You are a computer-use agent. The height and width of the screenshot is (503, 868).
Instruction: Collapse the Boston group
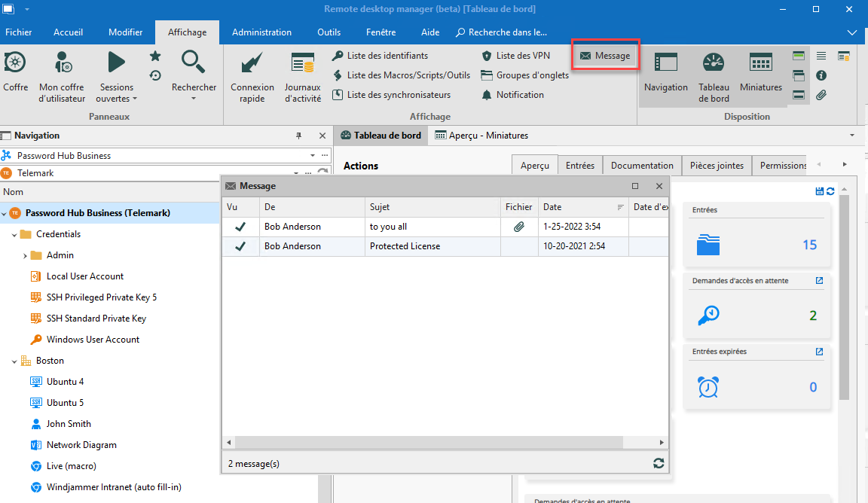pyautogui.click(x=14, y=361)
